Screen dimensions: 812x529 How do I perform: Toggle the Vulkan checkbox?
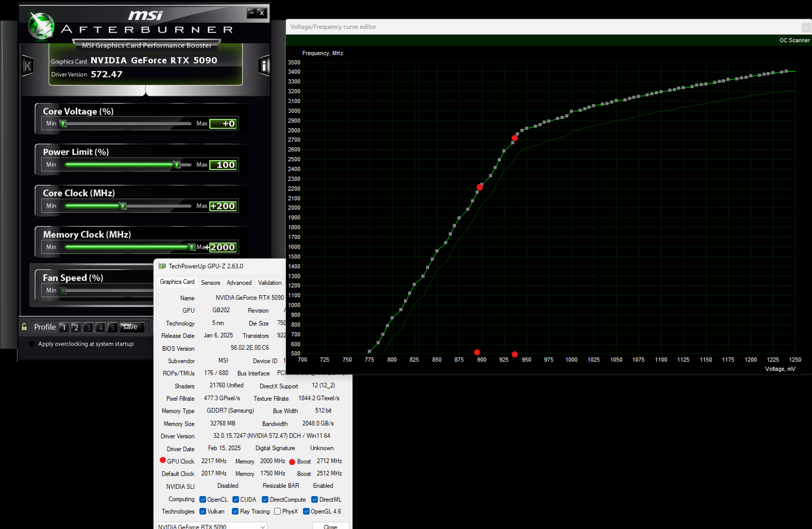point(203,511)
